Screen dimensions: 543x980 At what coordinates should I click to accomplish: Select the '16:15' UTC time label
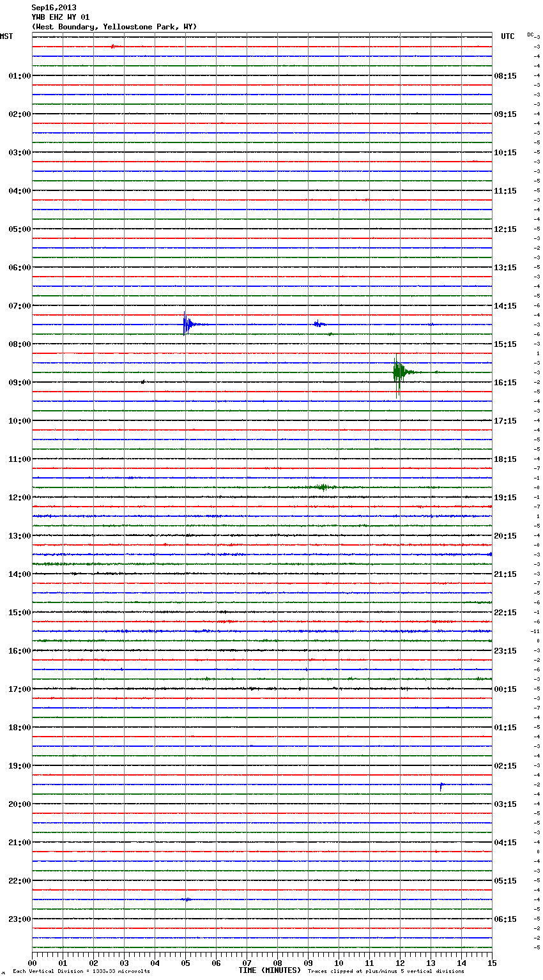pos(505,383)
